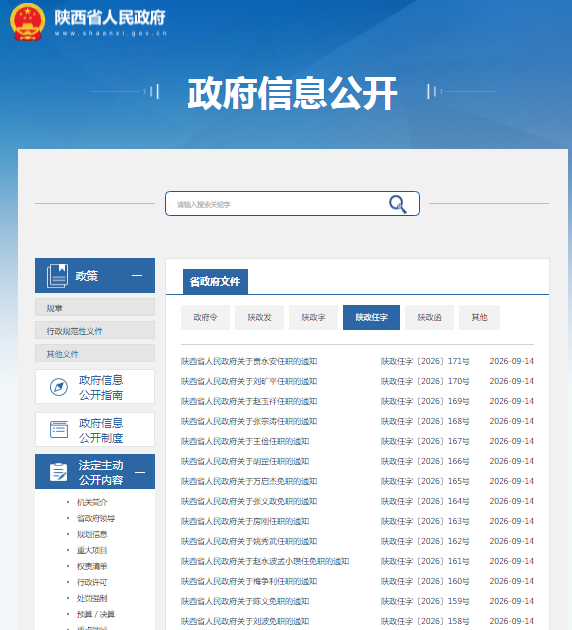Open the 张宗涛任职 notice link

coord(249,421)
